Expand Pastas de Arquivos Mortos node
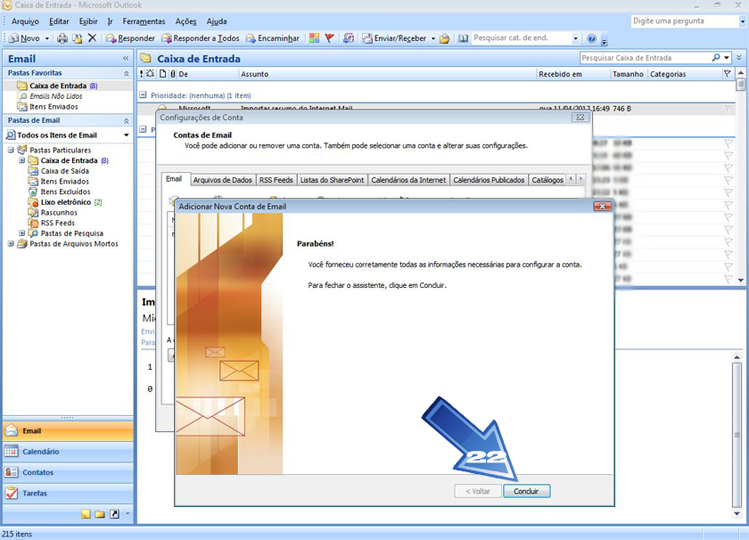This screenshot has height=540, width=749. (11, 244)
